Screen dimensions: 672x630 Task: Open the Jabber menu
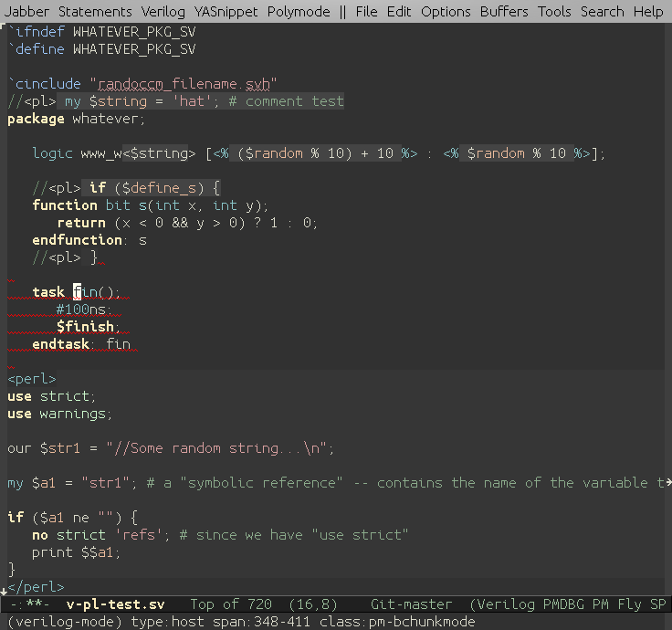pos(27,12)
